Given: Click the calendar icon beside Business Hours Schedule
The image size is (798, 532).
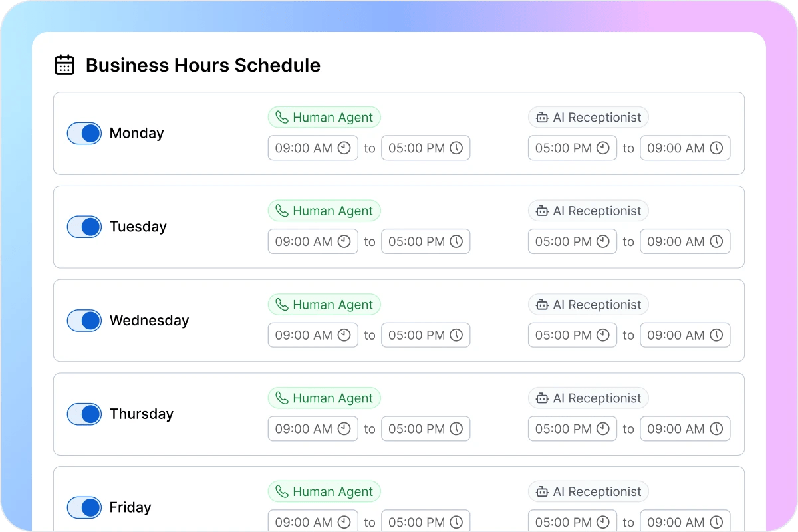Looking at the screenshot, I should pos(64,65).
